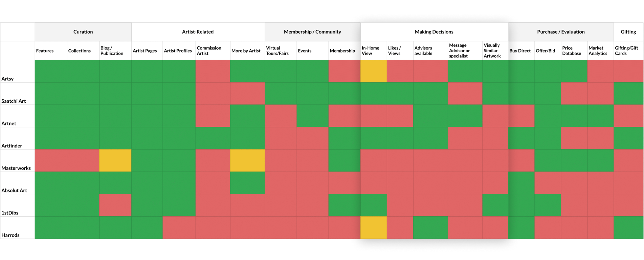Click Artfinder's red Price Database cell
The height and width of the screenshot is (260, 644).
[x=574, y=138]
